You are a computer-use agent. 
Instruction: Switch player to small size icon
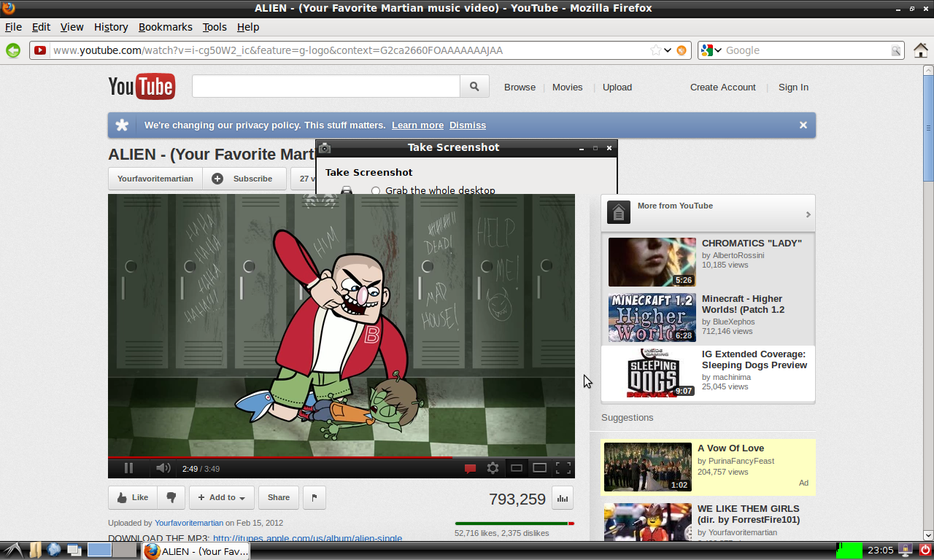(517, 468)
